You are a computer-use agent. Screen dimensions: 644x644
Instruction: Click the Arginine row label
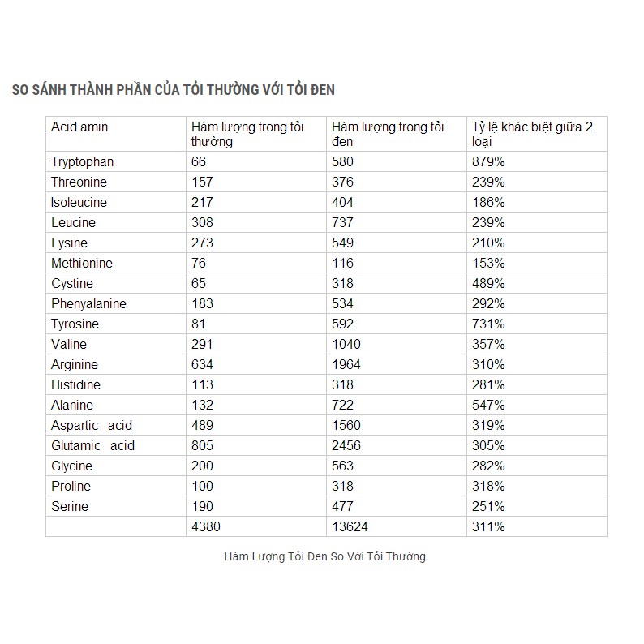click(75, 364)
